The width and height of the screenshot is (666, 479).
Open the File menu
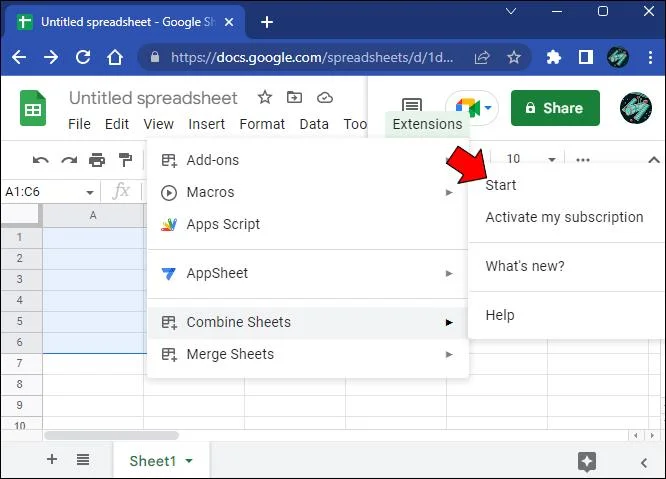[x=79, y=124]
